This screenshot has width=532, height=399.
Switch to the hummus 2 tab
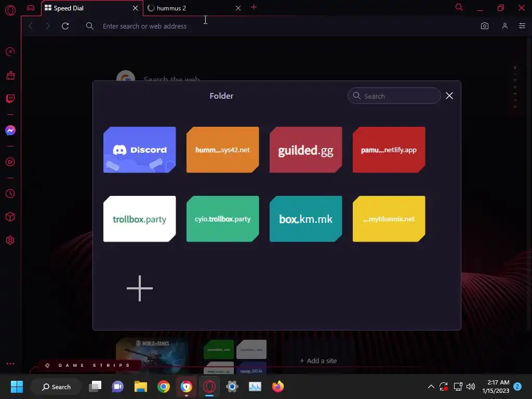point(194,8)
